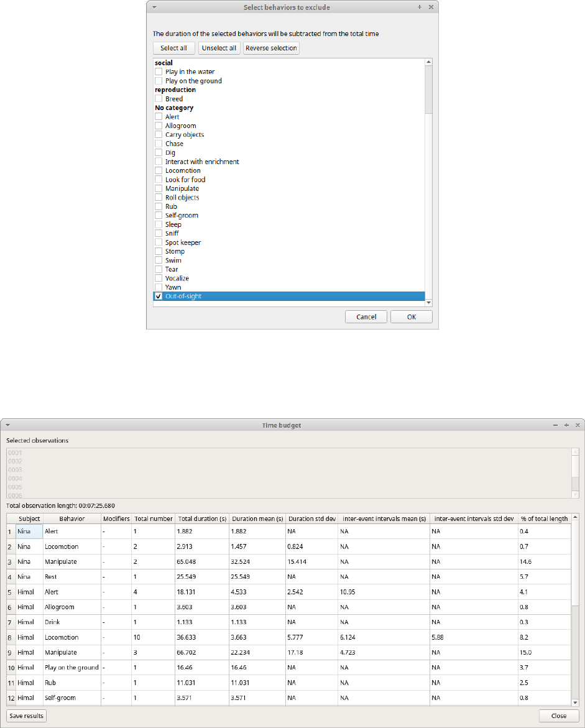The width and height of the screenshot is (585, 728).
Task: Click the Stomp behavior label
Action: click(175, 251)
